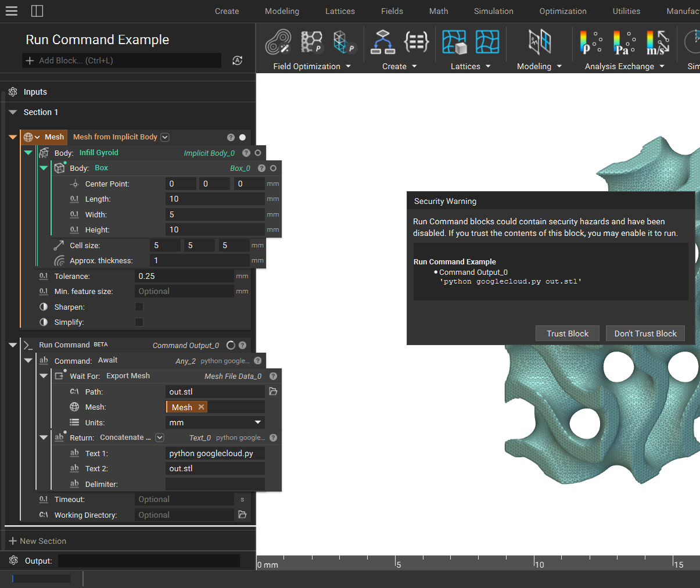Enable the Simplify checkbox
Image resolution: width=700 pixels, height=588 pixels.
coord(139,322)
